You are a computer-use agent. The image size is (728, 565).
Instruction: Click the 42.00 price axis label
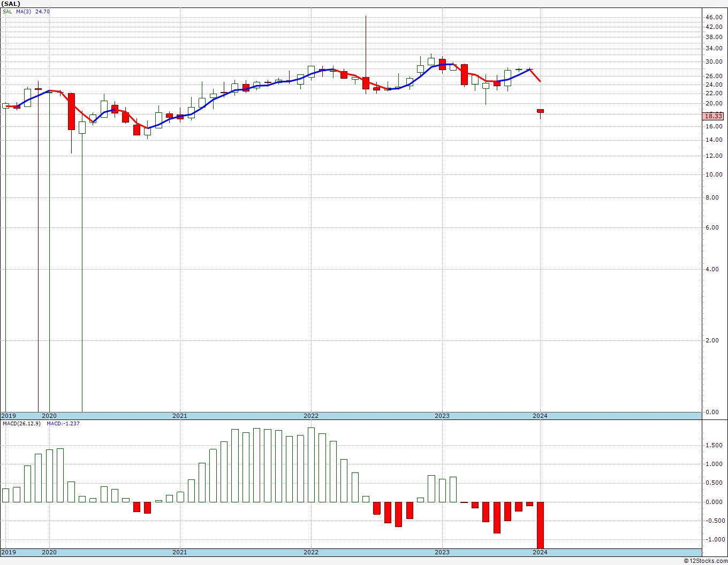714,27
